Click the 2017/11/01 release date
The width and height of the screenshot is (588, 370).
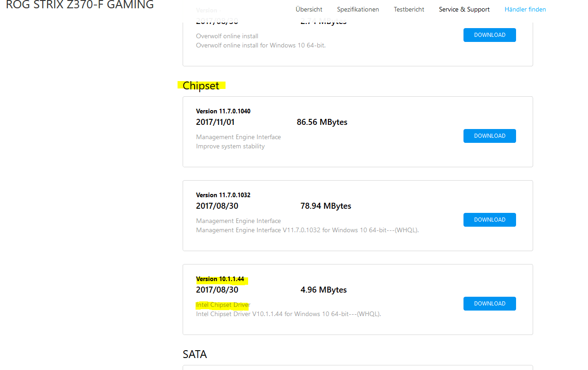215,122
